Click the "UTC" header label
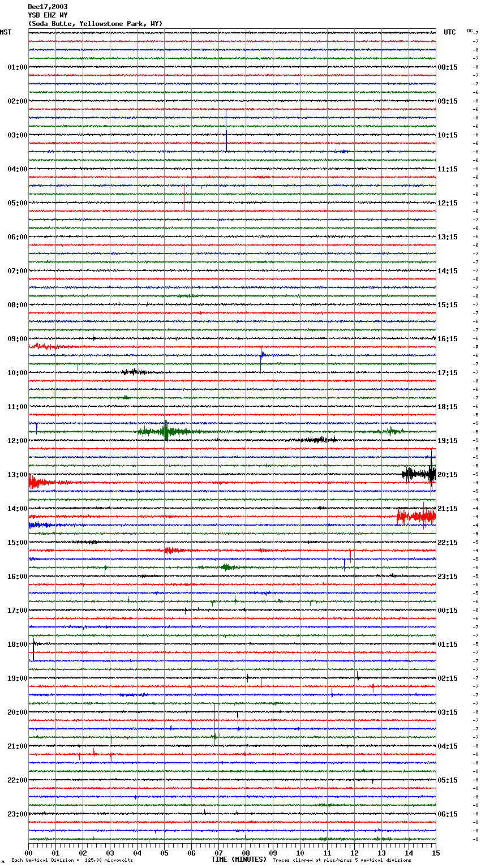This screenshot has width=481, height=868. pos(450,32)
